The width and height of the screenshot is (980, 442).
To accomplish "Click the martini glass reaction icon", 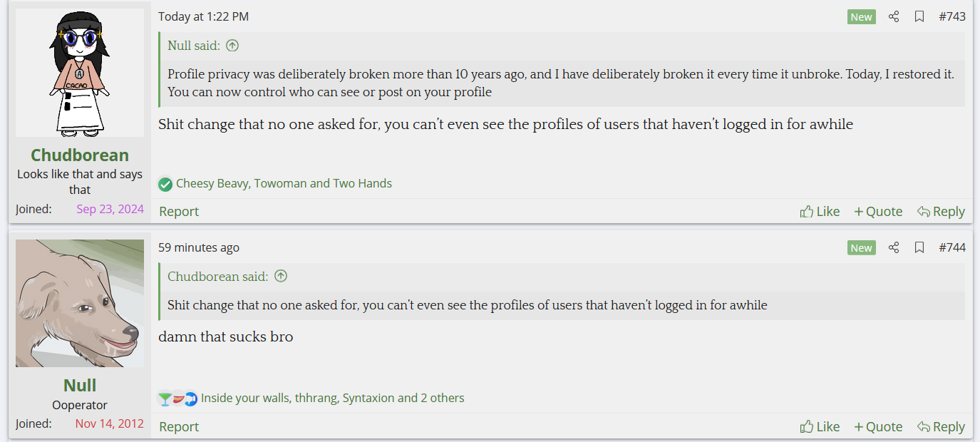I will [165, 399].
